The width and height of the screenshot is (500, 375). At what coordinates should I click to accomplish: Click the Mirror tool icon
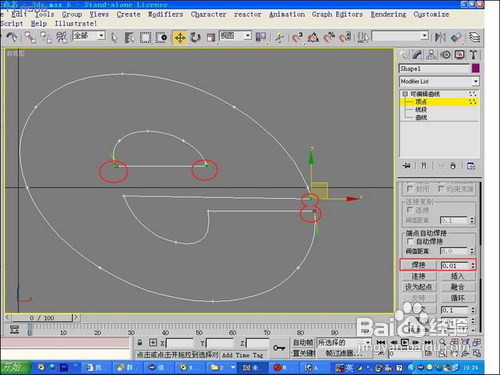tap(440, 37)
